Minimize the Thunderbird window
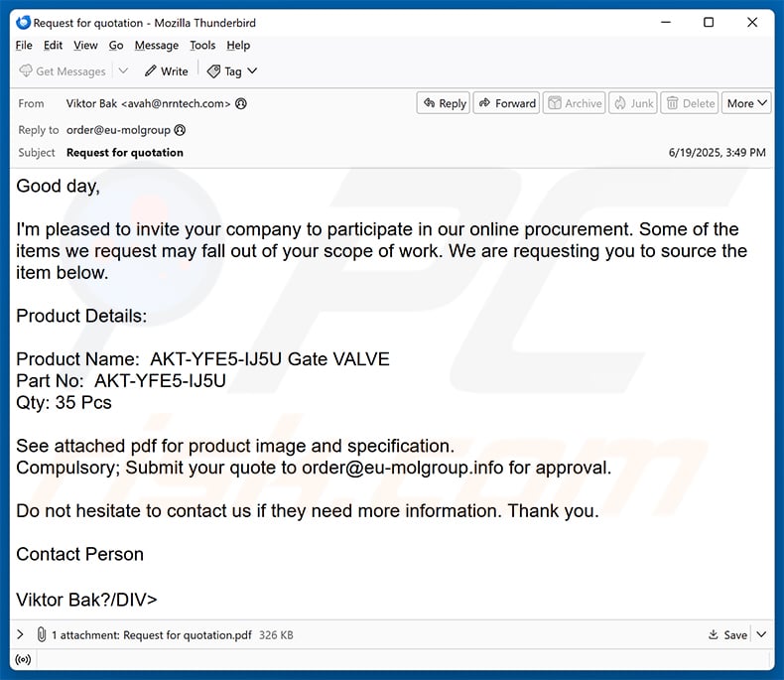The height and width of the screenshot is (680, 784). [666, 22]
